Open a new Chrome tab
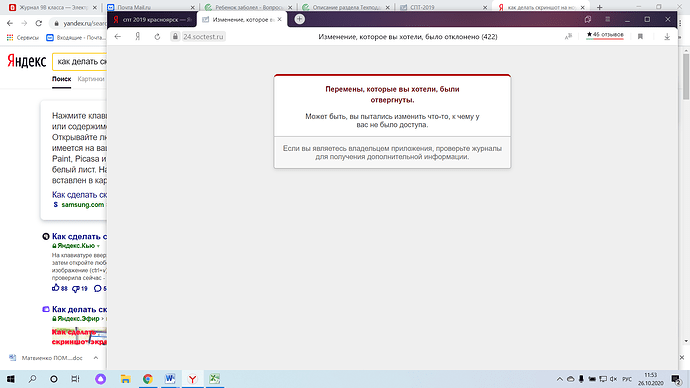690x388 pixels. point(599,7)
